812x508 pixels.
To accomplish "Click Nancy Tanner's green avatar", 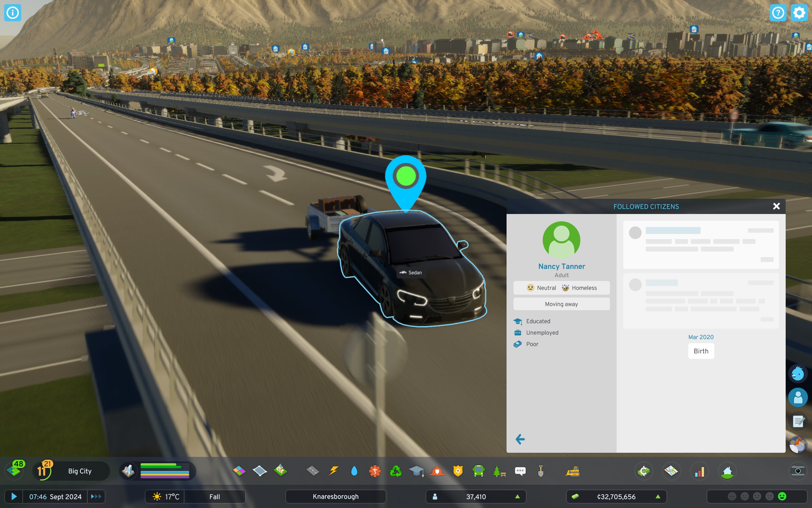I will click(561, 240).
